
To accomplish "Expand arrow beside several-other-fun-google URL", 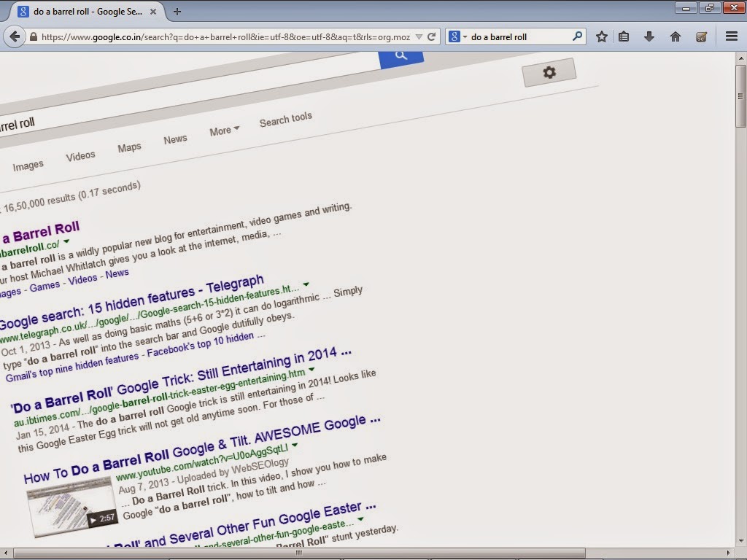I will pyautogui.click(x=360, y=519).
